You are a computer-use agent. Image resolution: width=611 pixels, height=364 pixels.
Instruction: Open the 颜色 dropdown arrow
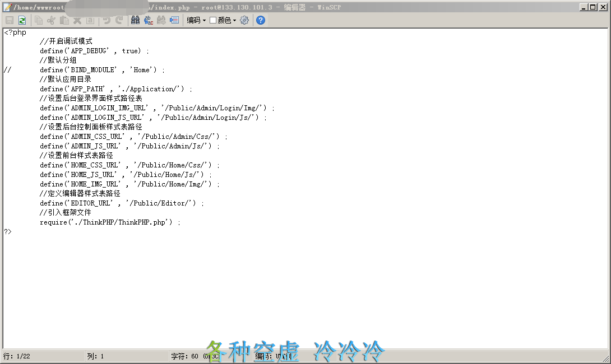coord(235,20)
